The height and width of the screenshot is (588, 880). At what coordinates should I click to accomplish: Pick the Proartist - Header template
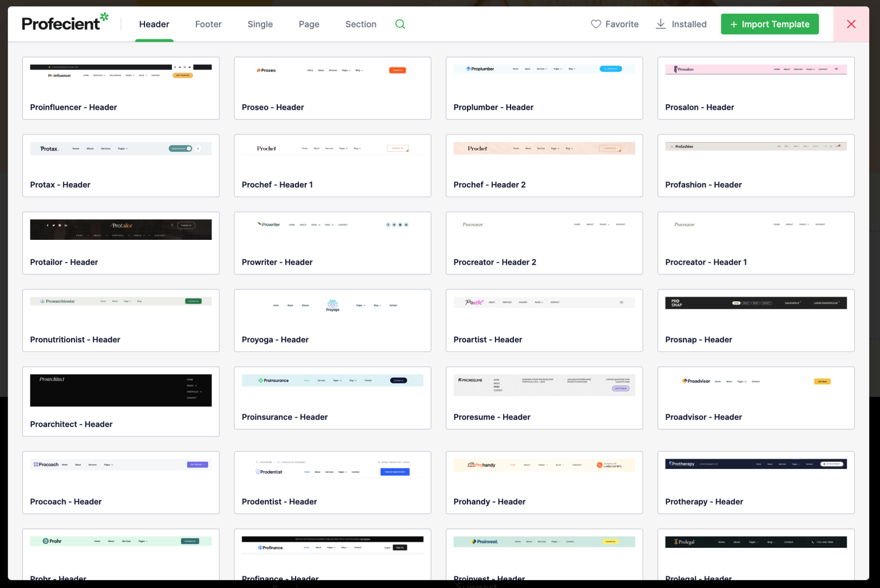(544, 321)
